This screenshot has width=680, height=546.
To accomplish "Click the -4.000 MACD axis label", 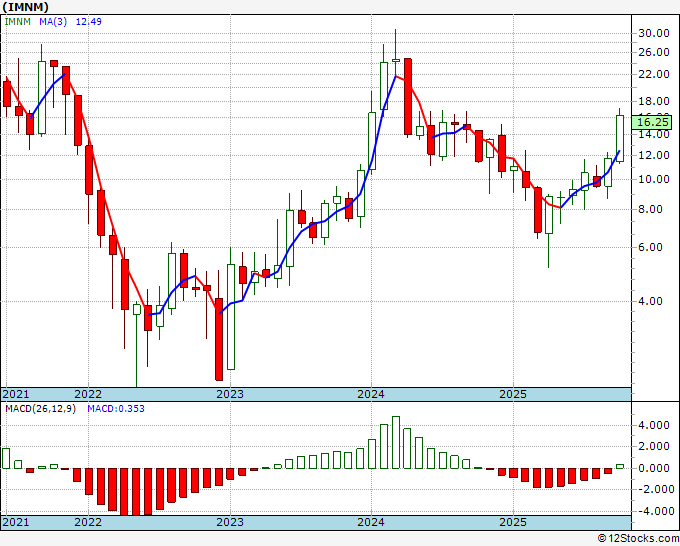I will [654, 511].
